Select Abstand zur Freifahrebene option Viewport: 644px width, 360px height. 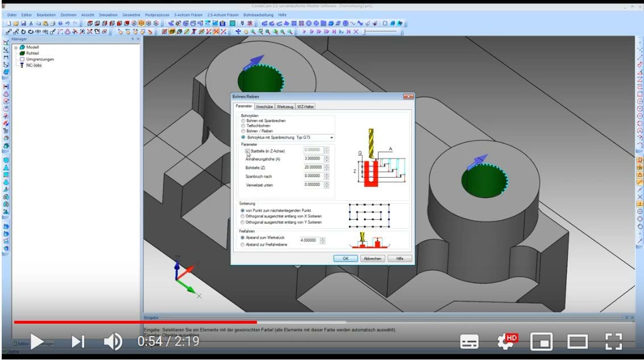(242, 245)
